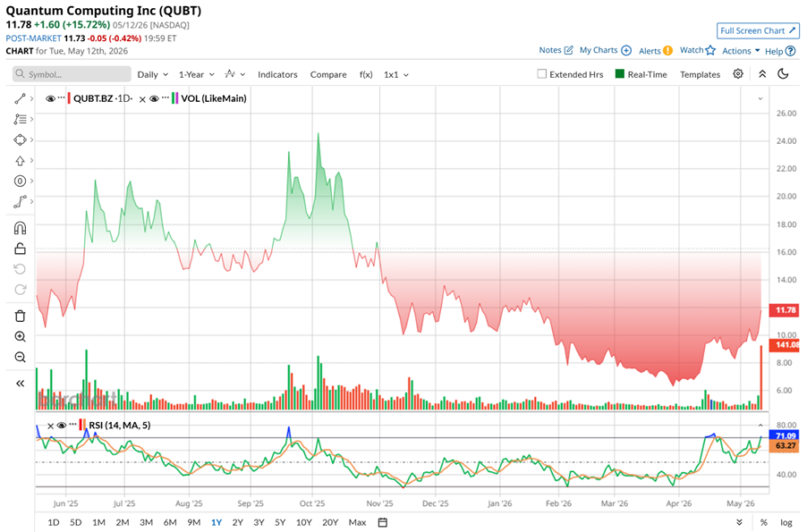807x532 pixels.
Task: Open the Actions dropdown menu
Action: (741, 51)
